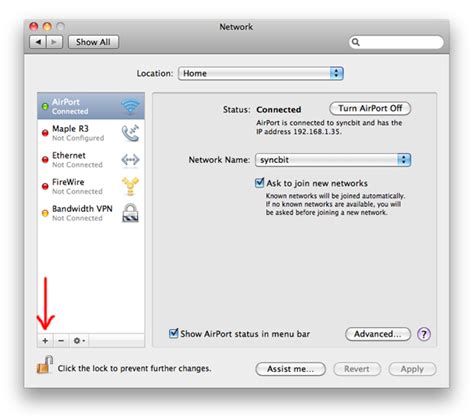
Task: Select the Ethernet service entry
Action: tap(91, 159)
